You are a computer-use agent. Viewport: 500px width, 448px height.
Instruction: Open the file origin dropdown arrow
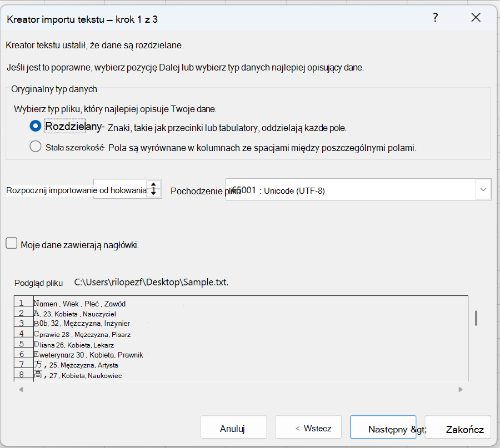tap(483, 190)
